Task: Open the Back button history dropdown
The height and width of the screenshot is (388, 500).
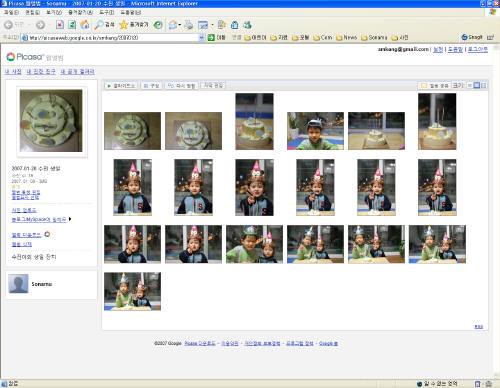Action: 29,25
